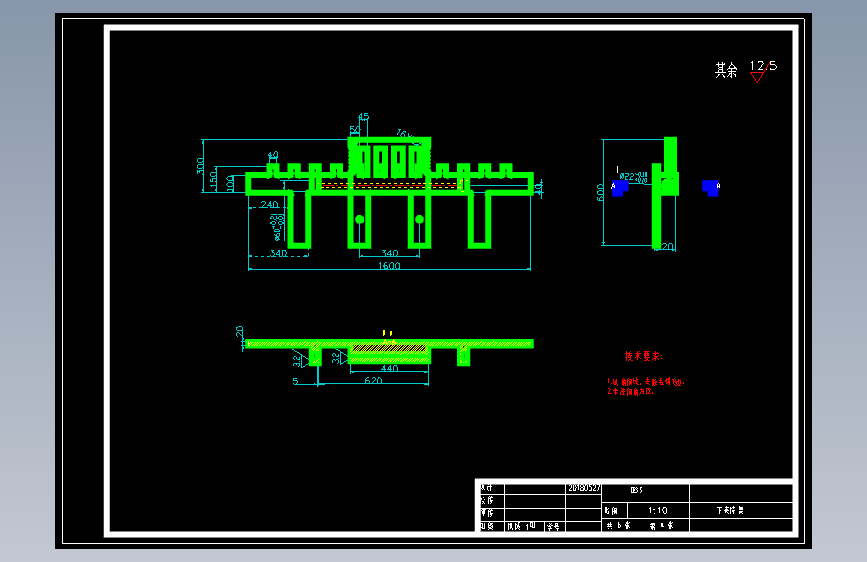Click the dashed 340 dimension at lower left
The height and width of the screenshot is (562, 867).
pos(278,253)
